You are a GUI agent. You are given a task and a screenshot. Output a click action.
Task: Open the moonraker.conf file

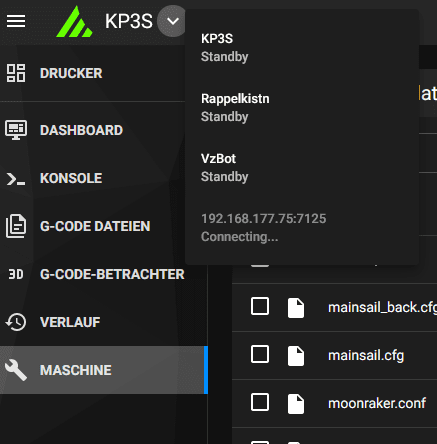(377, 403)
